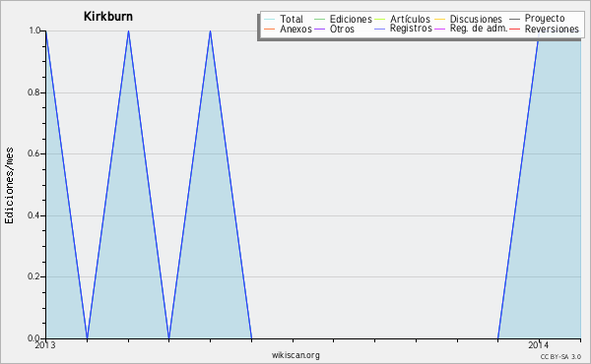Click the 0.0 y-axis value

[x=33, y=338]
